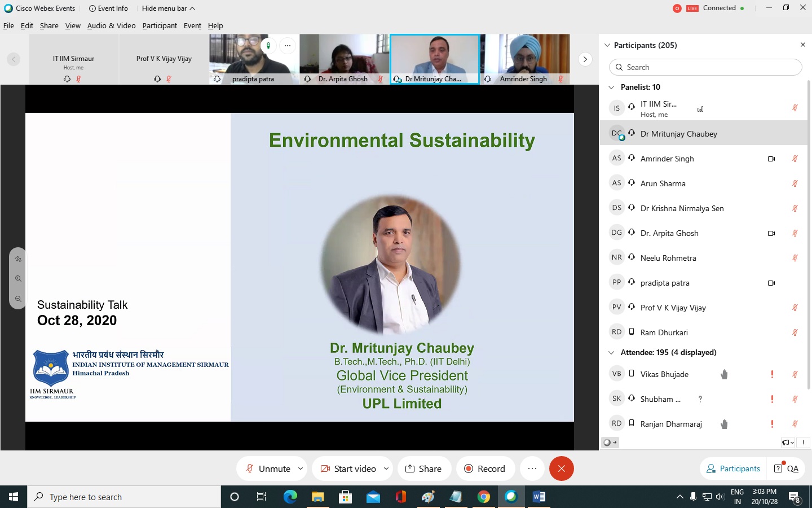Click the lower-all-hands button at panel bottom left
This screenshot has width=812, height=508.
coord(610,443)
